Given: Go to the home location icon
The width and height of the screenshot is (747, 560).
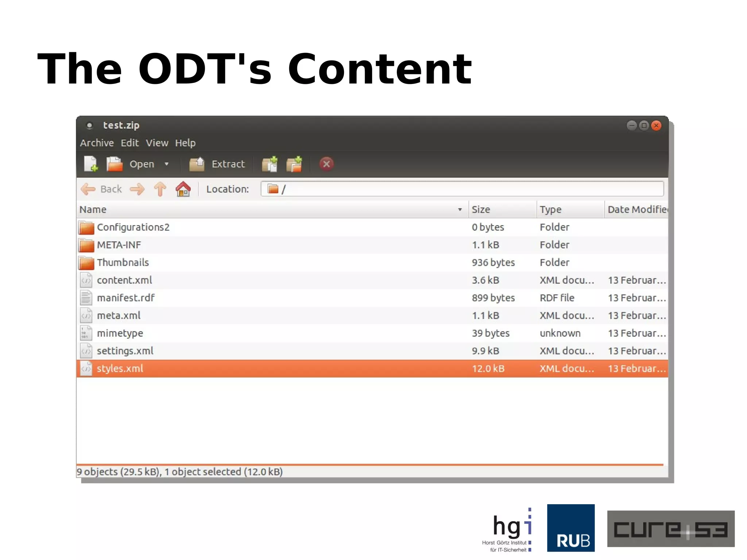Looking at the screenshot, I should (183, 189).
